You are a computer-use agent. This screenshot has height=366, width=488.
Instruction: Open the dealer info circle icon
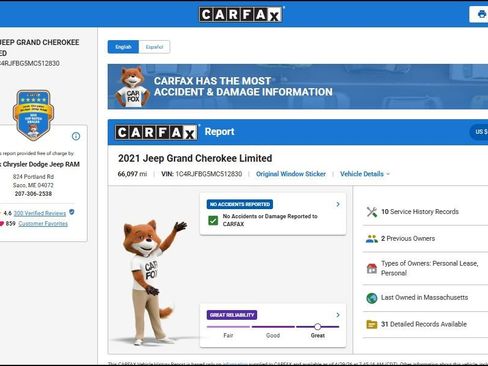[76, 136]
